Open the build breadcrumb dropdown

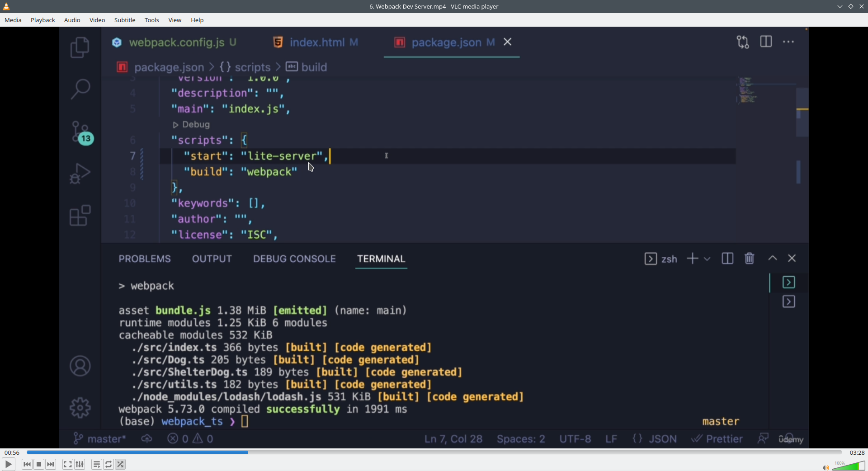pyautogui.click(x=307, y=67)
